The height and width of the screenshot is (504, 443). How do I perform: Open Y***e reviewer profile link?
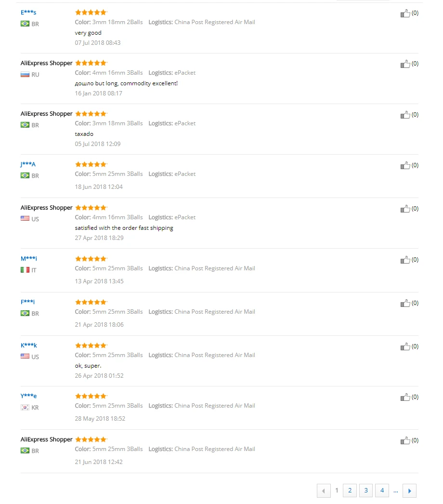[x=29, y=396]
